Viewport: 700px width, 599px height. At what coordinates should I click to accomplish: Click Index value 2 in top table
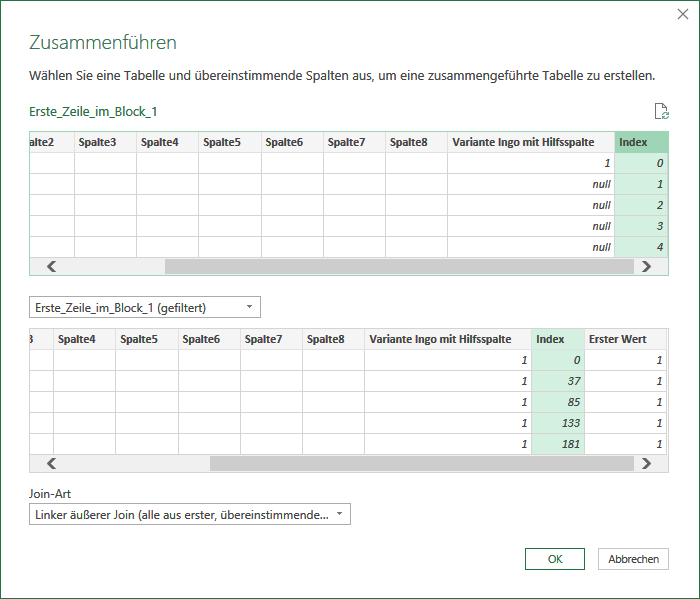tap(641, 205)
